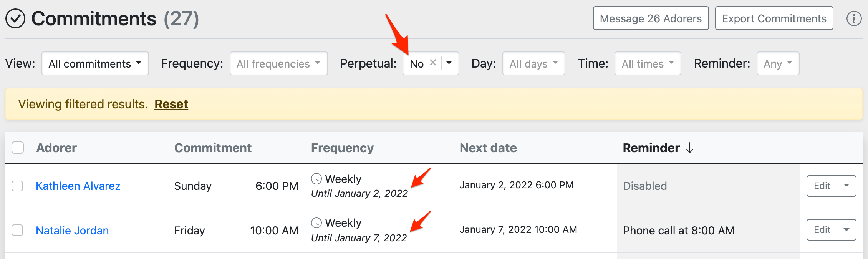This screenshot has width=868, height=259.
Task: Click the clock icon in Kathleen Alvarez's row
Action: click(316, 179)
